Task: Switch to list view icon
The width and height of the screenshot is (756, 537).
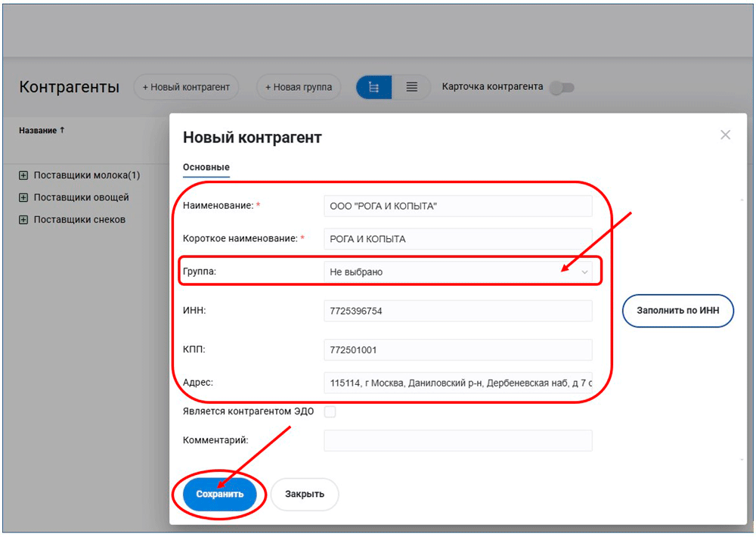Action: point(411,87)
